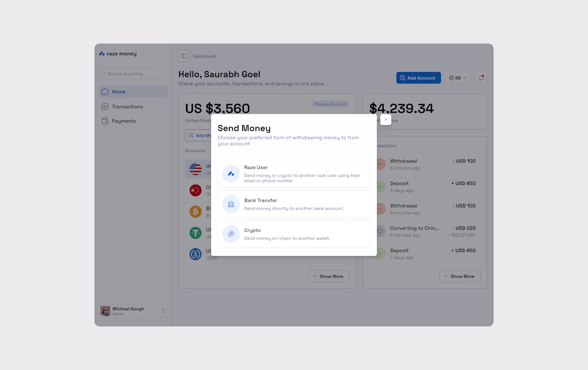
Task: Click the '- USD 220' transaction amount
Action: [464, 228]
